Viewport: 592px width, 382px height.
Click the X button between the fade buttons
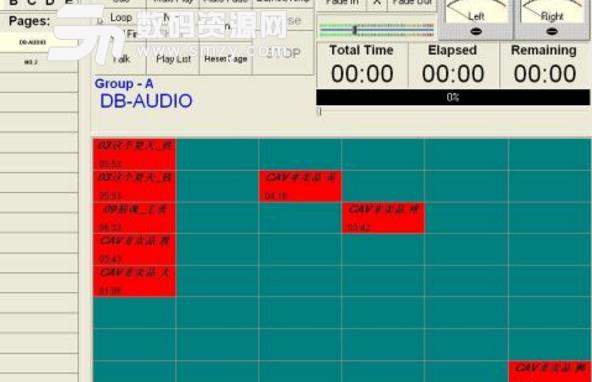(x=377, y=4)
